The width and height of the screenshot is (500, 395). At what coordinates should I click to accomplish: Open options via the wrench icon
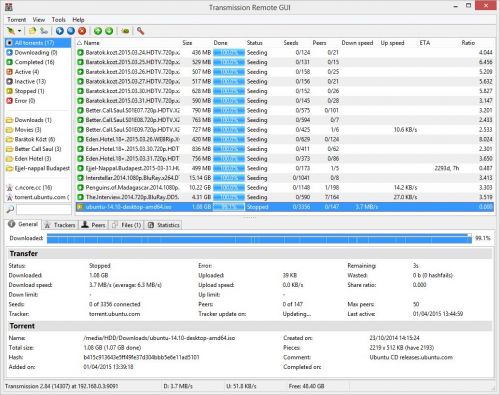click(140, 31)
